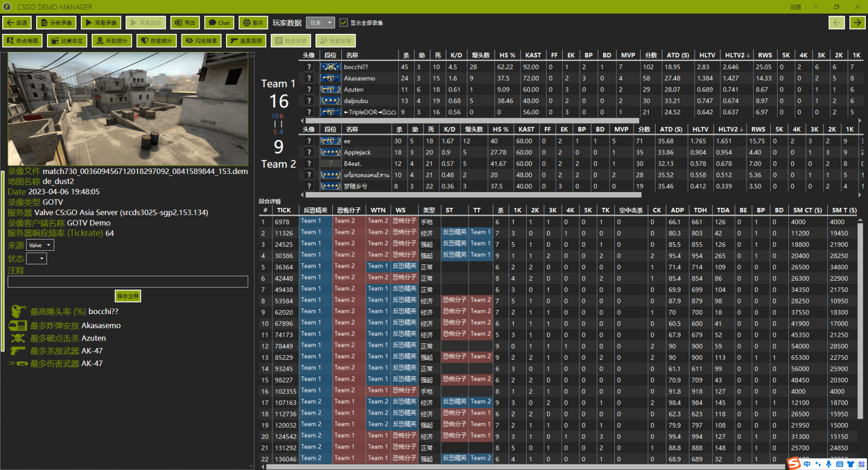Open the 来源 Valve source dropdown

point(40,245)
